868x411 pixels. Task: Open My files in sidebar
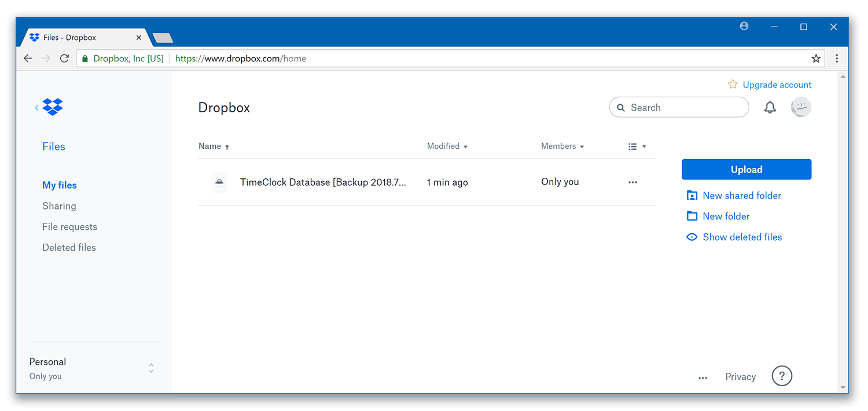pos(60,185)
